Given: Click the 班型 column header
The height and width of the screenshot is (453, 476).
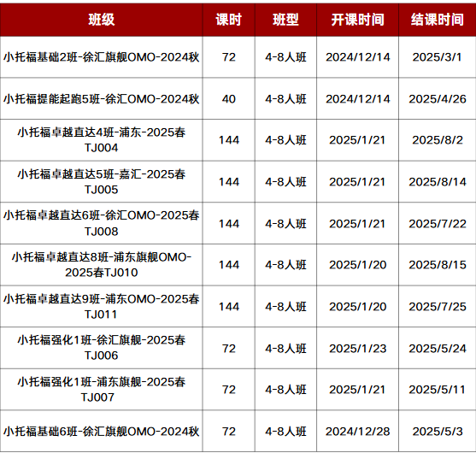Looking at the screenshot, I should (x=285, y=20).
